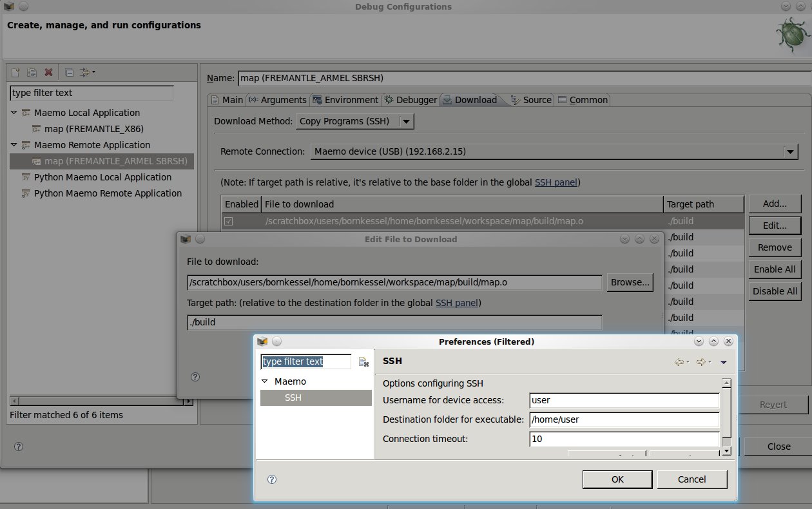Click the back arrow in Preferences
The width and height of the screenshot is (812, 509).
pos(679,362)
